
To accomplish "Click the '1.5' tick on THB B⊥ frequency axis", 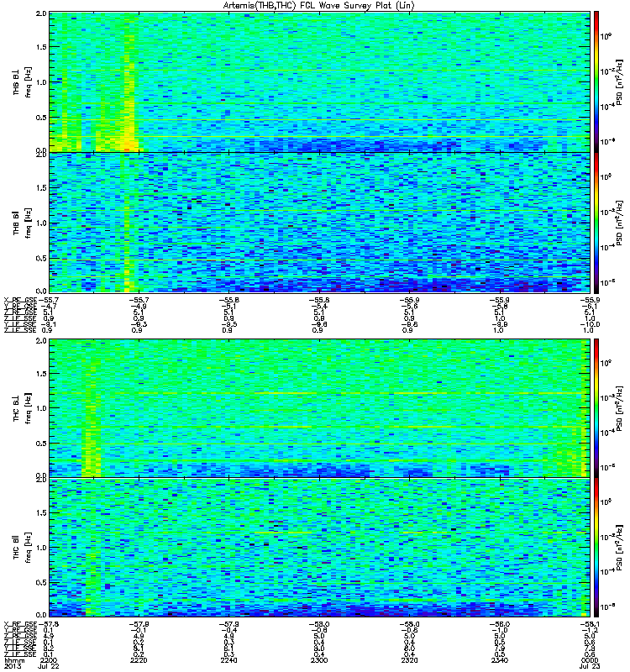I will 41,47.
